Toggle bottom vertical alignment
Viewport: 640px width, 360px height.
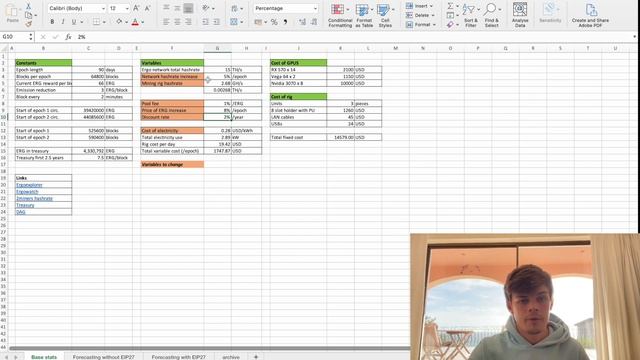coord(188,8)
